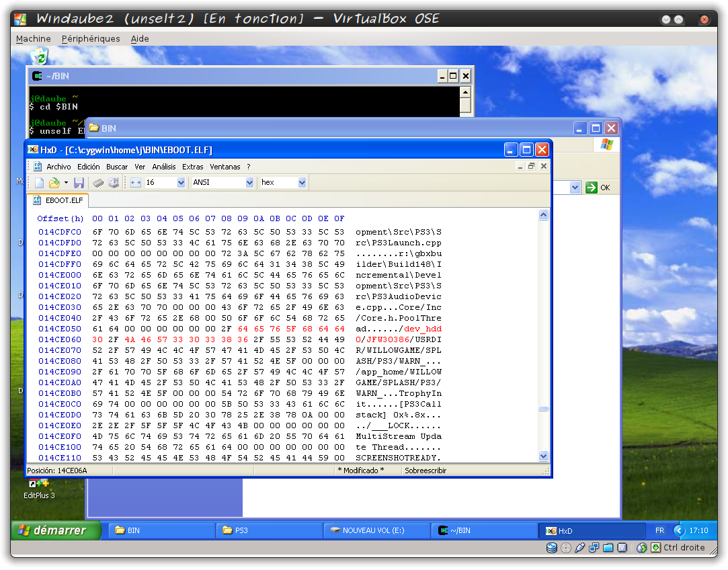This screenshot has width=728, height=570.
Task: Click the green OK go button in BIN window
Action: tap(598, 188)
